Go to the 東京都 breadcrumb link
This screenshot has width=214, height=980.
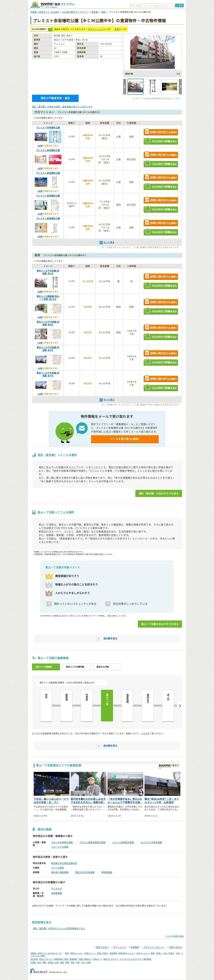[94, 12]
